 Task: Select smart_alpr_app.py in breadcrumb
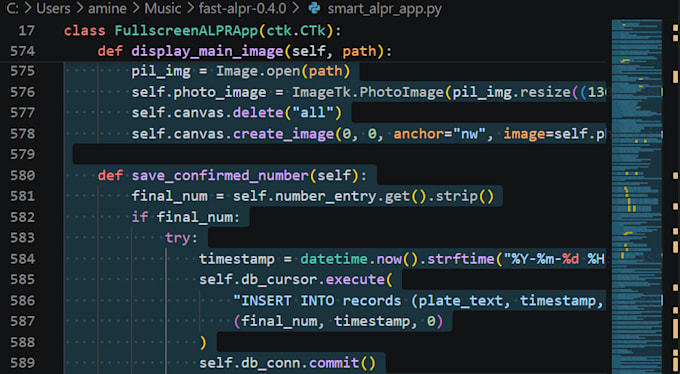(384, 9)
